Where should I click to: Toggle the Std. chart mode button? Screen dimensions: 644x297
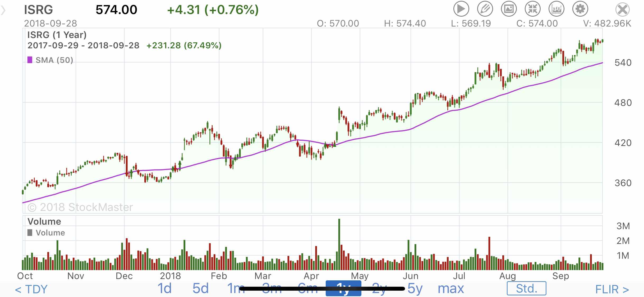[526, 288]
